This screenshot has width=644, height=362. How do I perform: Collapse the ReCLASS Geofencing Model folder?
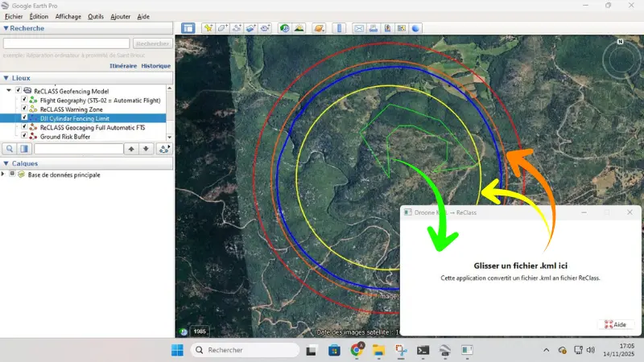coord(9,91)
